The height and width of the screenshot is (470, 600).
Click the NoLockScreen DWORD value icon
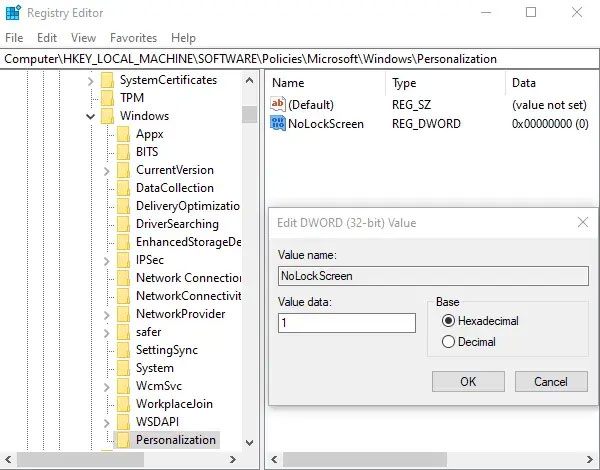point(278,123)
